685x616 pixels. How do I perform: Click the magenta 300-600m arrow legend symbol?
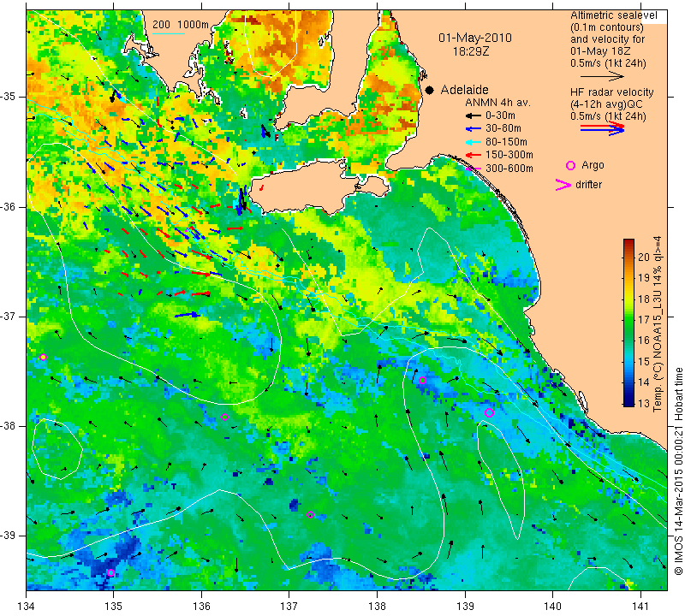point(474,169)
